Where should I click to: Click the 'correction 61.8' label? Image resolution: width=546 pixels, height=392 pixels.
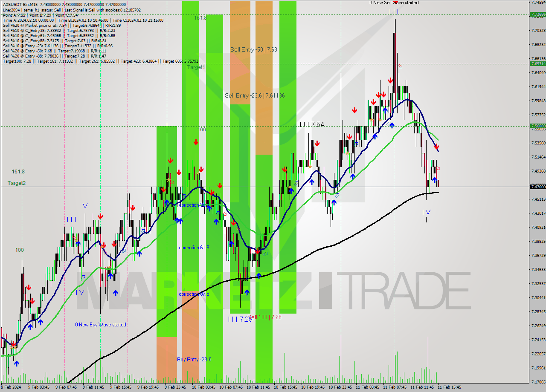coord(194,248)
